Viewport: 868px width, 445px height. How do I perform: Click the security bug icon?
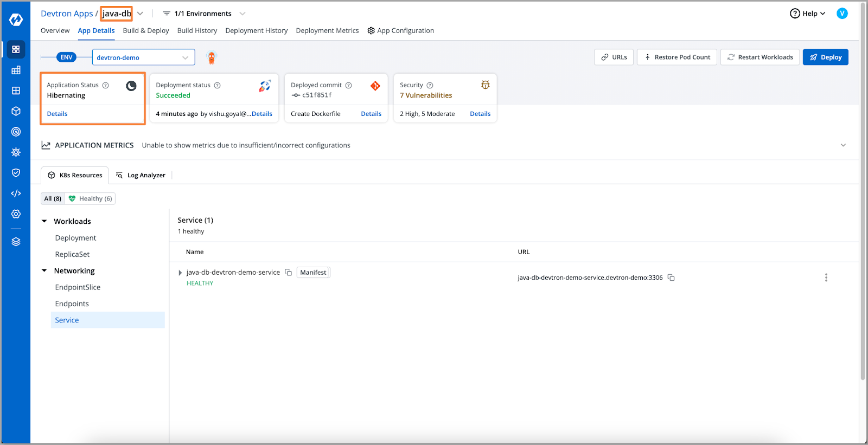pyautogui.click(x=486, y=85)
